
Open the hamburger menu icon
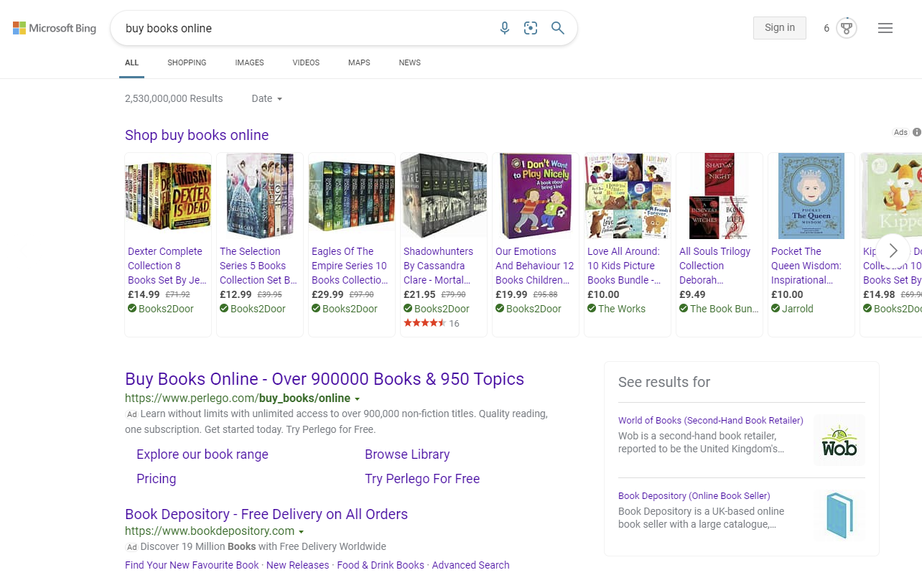pos(885,27)
